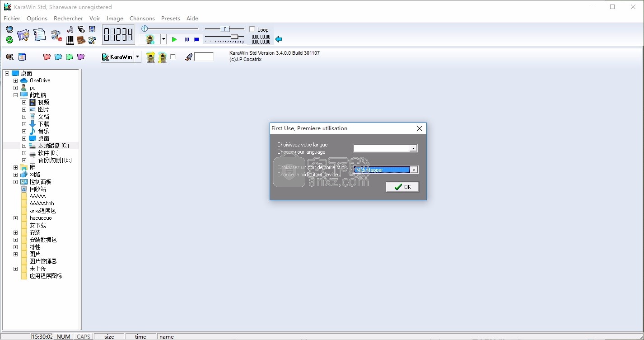Select the 回收站 item in the tree
Image resolution: width=644 pixels, height=340 pixels.
pyautogui.click(x=38, y=189)
